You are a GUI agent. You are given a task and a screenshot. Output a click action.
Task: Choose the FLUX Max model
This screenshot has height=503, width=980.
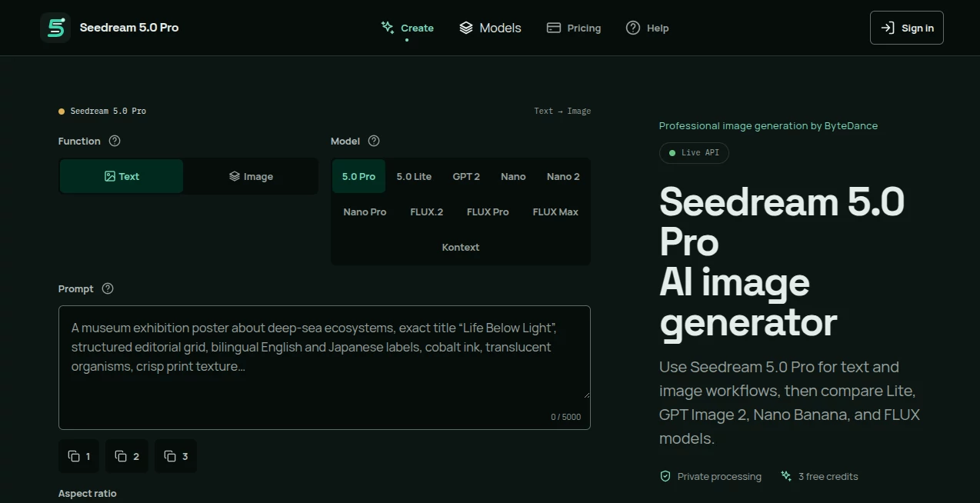(x=555, y=212)
